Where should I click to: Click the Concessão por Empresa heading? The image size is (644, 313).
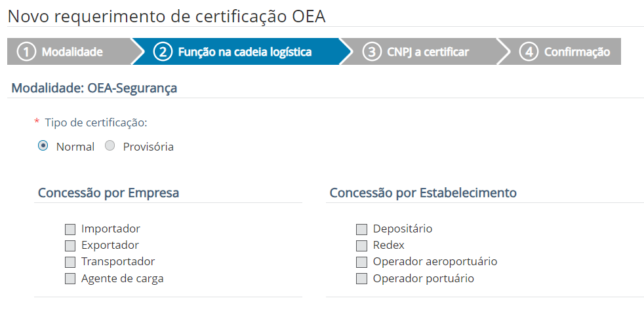[108, 193]
